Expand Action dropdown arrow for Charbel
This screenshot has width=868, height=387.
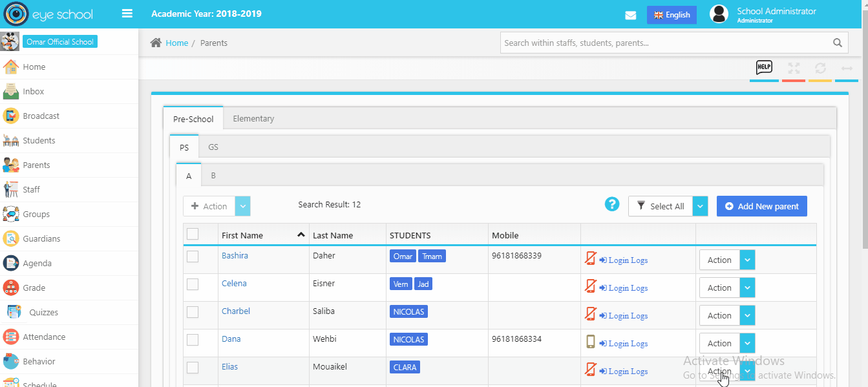[x=747, y=315]
